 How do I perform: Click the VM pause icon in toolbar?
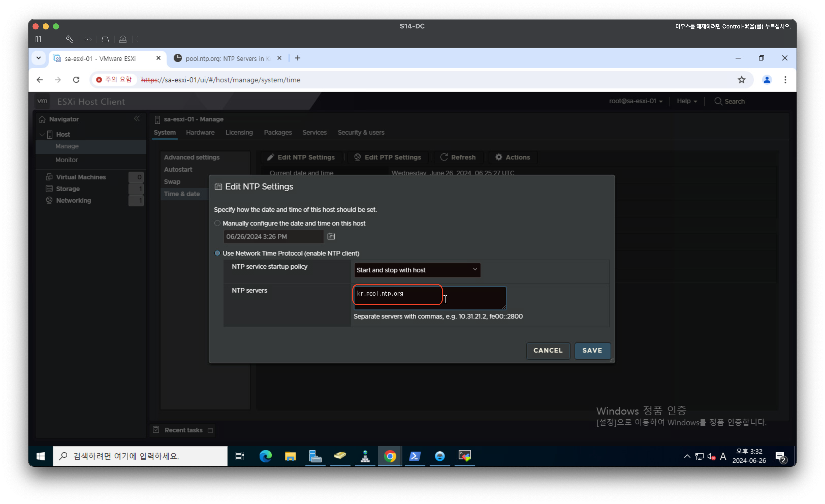pyautogui.click(x=38, y=39)
